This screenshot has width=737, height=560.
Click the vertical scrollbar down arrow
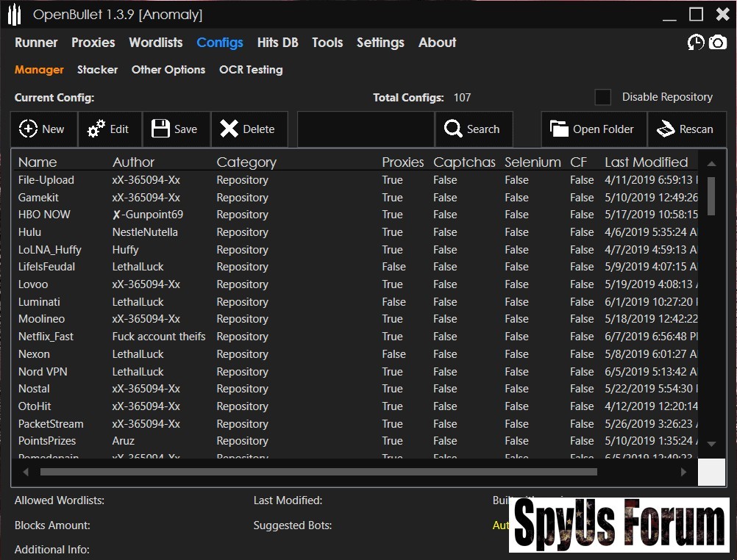pyautogui.click(x=711, y=444)
